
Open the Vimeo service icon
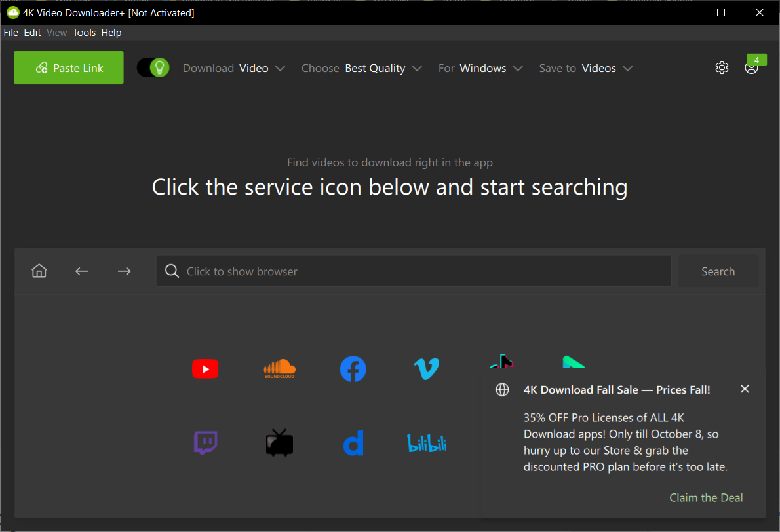[427, 369]
